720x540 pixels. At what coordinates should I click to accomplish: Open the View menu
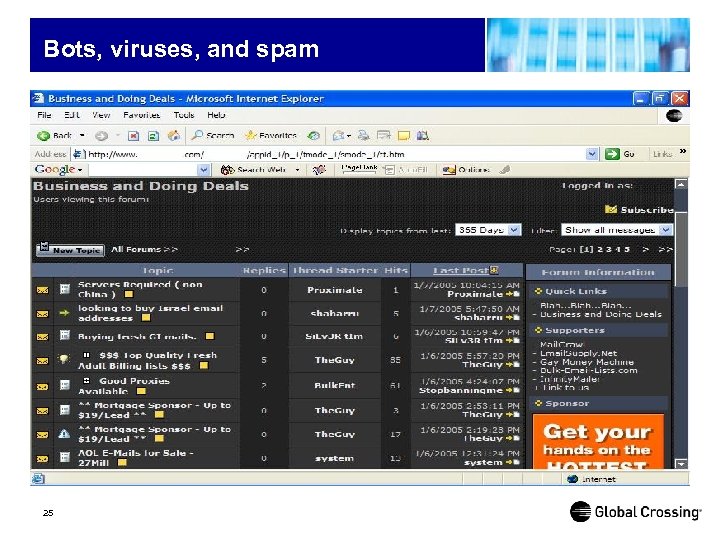101,115
